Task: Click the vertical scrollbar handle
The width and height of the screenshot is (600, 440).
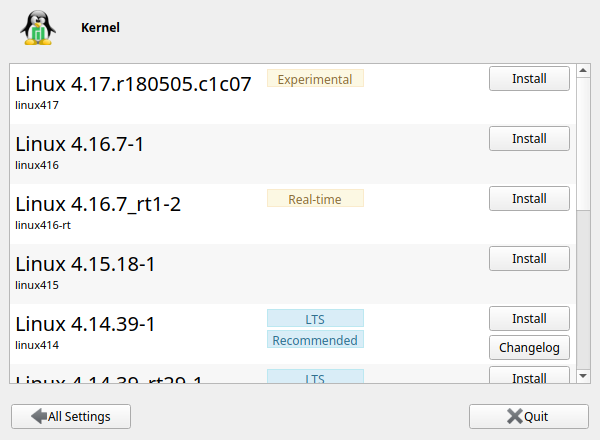Action: pos(584,141)
